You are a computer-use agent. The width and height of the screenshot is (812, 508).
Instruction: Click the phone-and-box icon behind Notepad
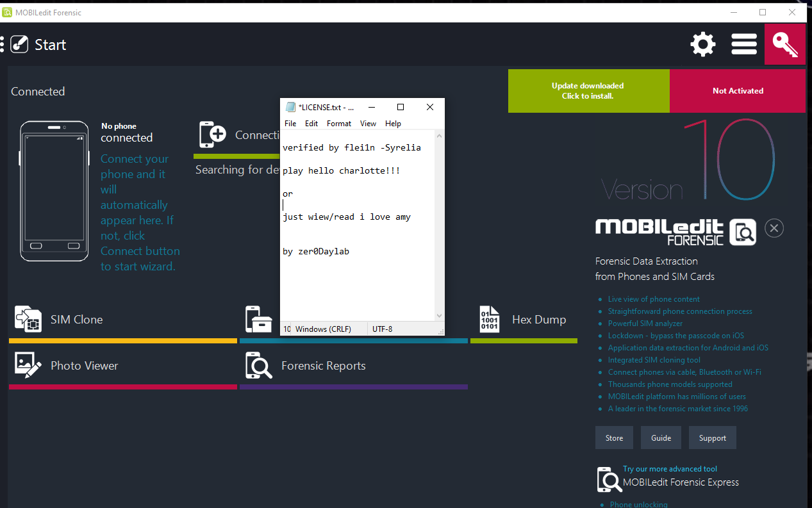[x=259, y=319]
